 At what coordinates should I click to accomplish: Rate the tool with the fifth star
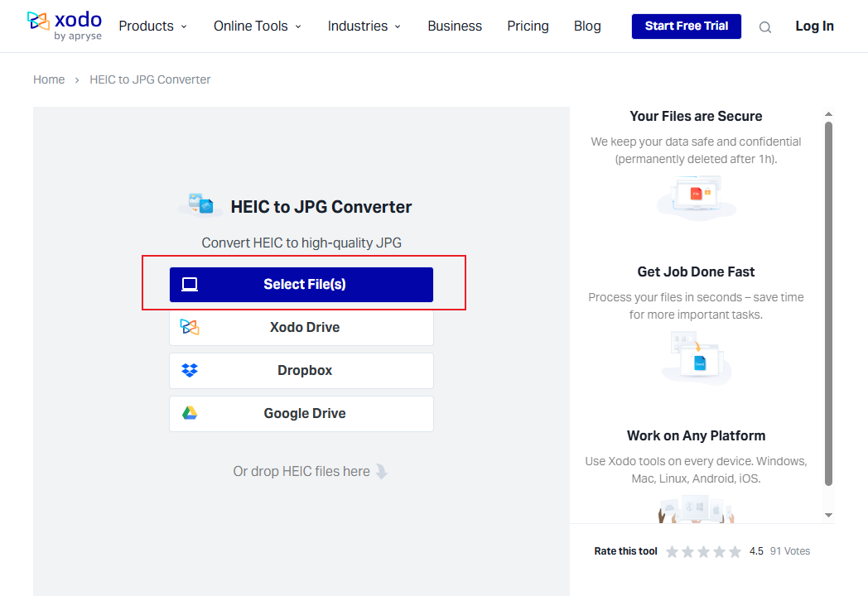click(x=735, y=550)
